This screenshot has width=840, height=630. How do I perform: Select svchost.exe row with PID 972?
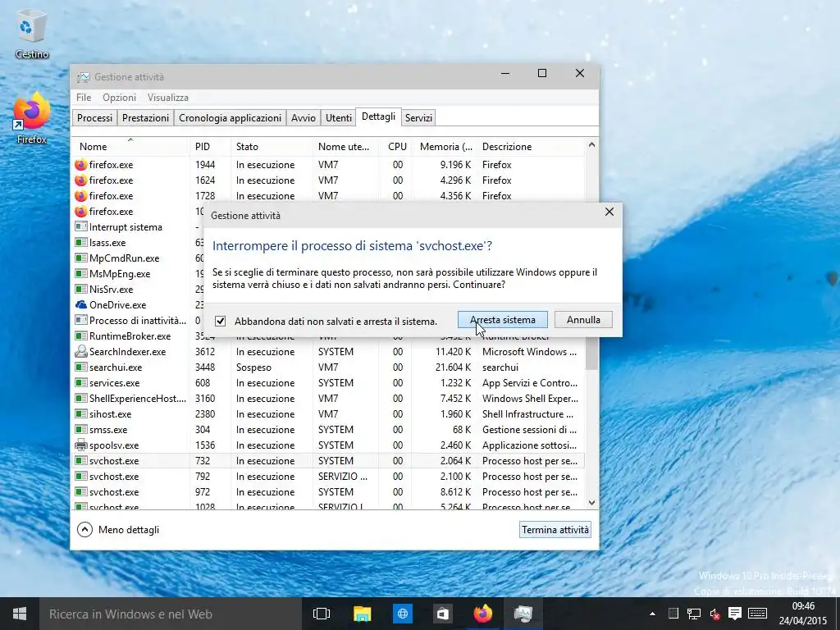(328, 492)
